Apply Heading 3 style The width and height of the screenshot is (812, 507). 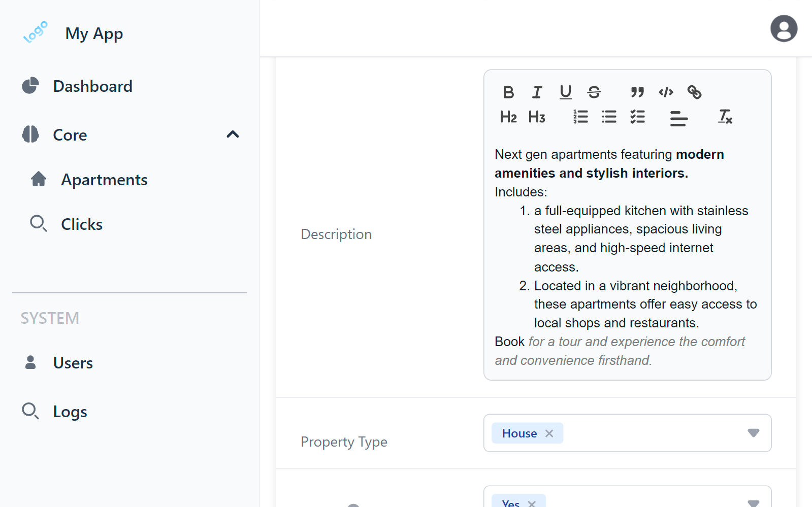click(537, 117)
